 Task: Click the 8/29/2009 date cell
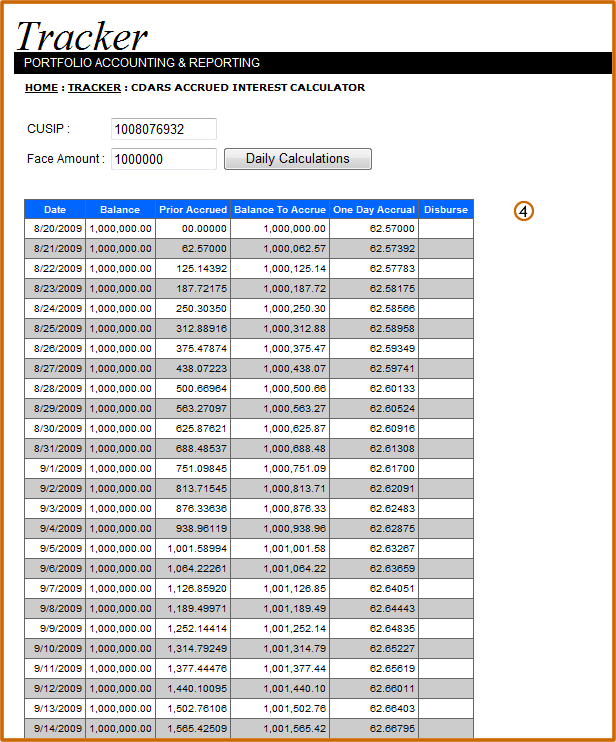pos(55,408)
